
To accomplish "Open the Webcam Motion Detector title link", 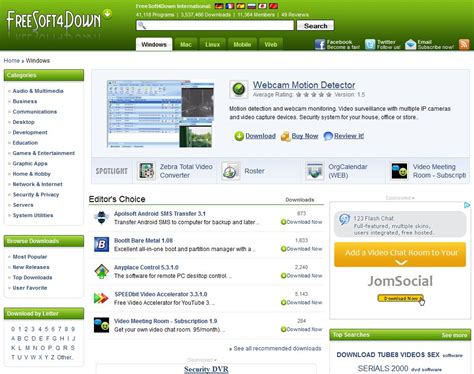I will pyautogui.click(x=304, y=85).
